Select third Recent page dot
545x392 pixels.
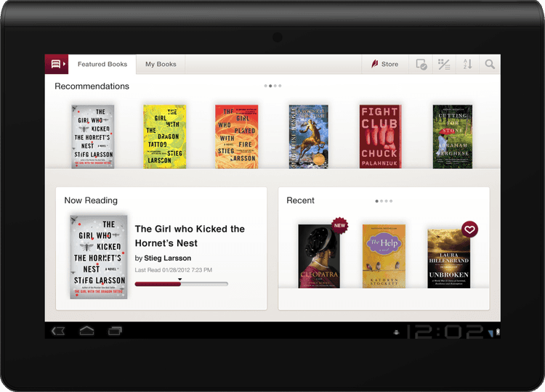pyautogui.click(x=386, y=201)
